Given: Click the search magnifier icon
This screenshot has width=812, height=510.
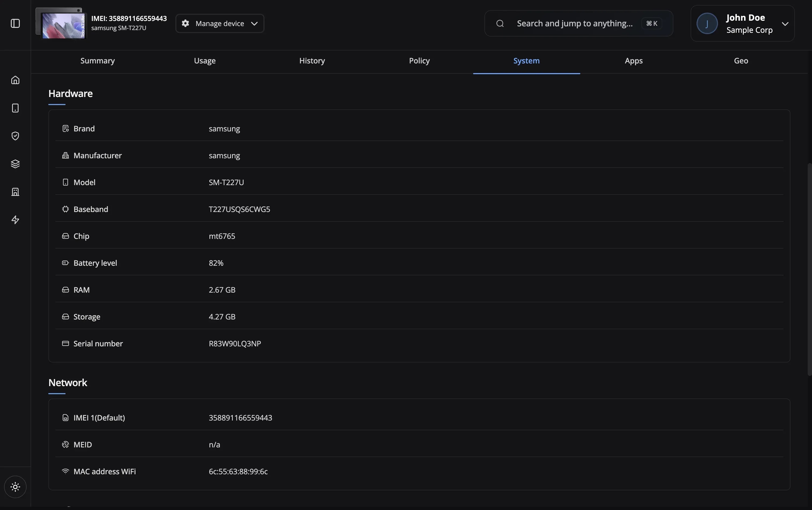Looking at the screenshot, I should click(500, 23).
